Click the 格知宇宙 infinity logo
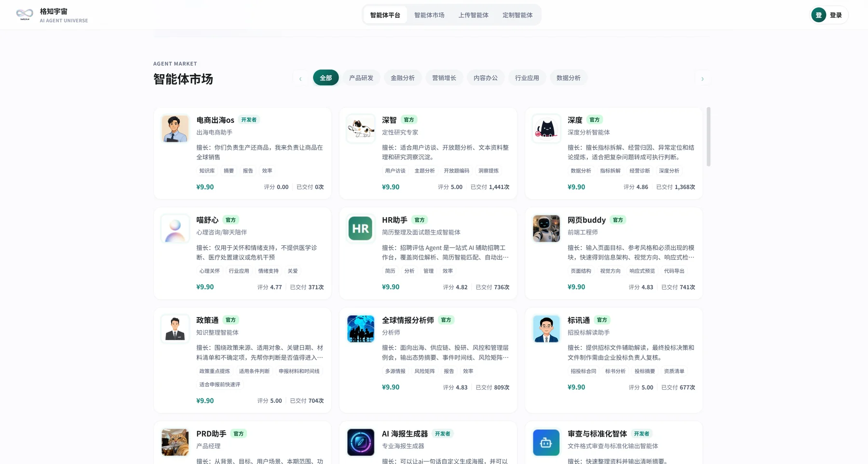 pos(25,14)
